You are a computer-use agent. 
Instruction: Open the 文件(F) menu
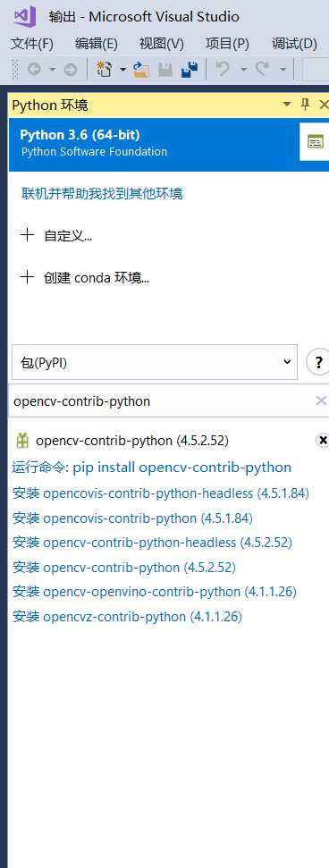32,44
